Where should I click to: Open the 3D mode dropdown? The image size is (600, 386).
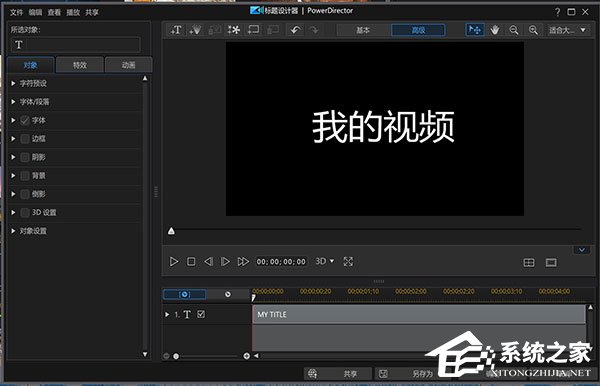(324, 261)
